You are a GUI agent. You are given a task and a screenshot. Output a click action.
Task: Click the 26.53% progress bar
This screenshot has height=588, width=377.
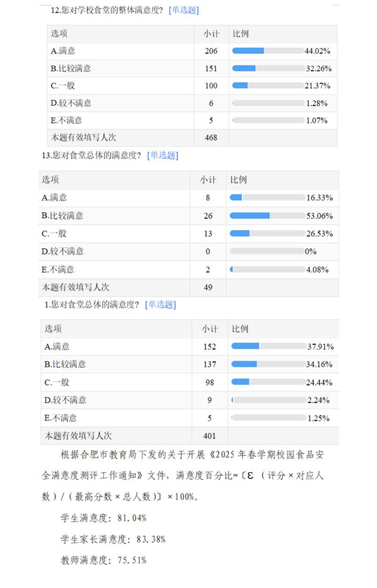pyautogui.click(x=267, y=233)
